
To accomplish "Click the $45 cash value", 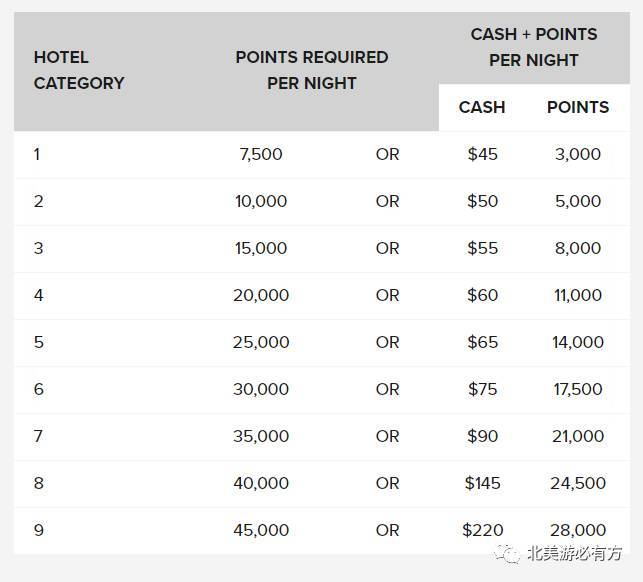I will (x=482, y=155).
